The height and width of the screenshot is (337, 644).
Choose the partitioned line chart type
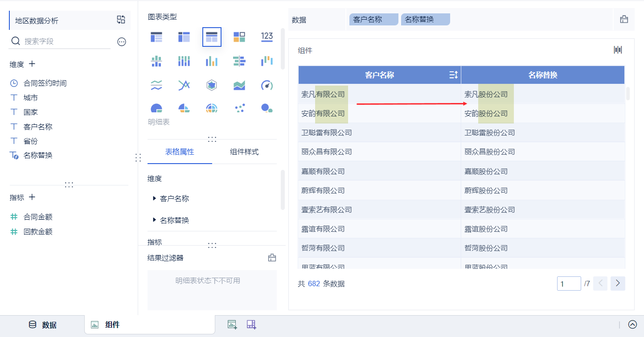156,85
